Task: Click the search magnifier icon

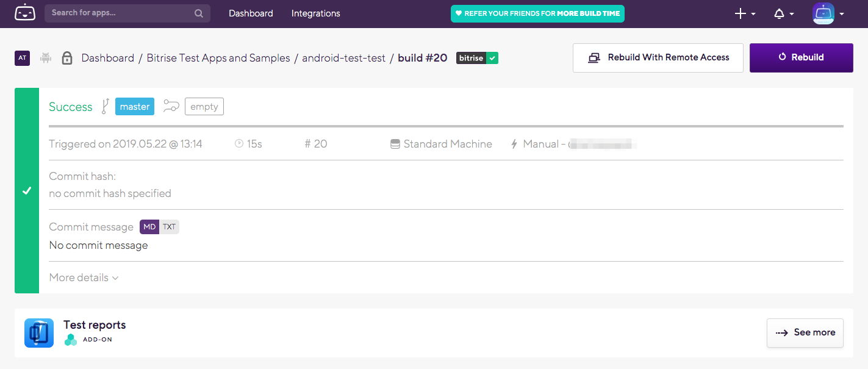Action: tap(199, 13)
